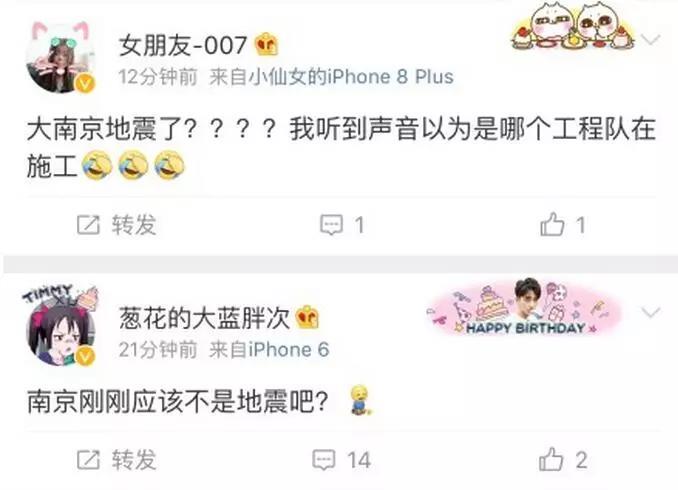This screenshot has width=678, height=490.
Task: Click verified V badge on first avatar
Action: pyautogui.click(x=86, y=83)
